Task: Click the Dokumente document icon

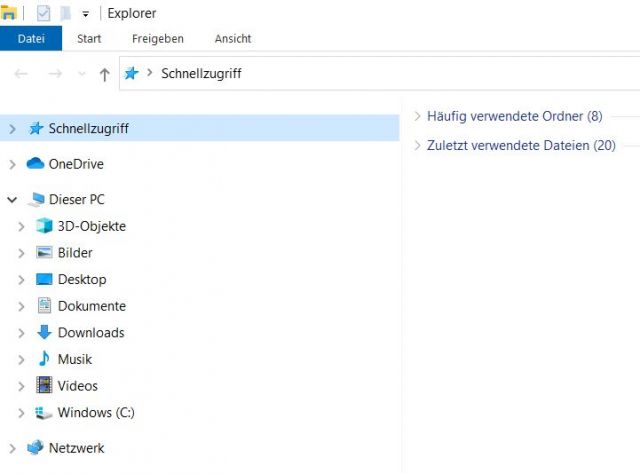Action: point(44,305)
